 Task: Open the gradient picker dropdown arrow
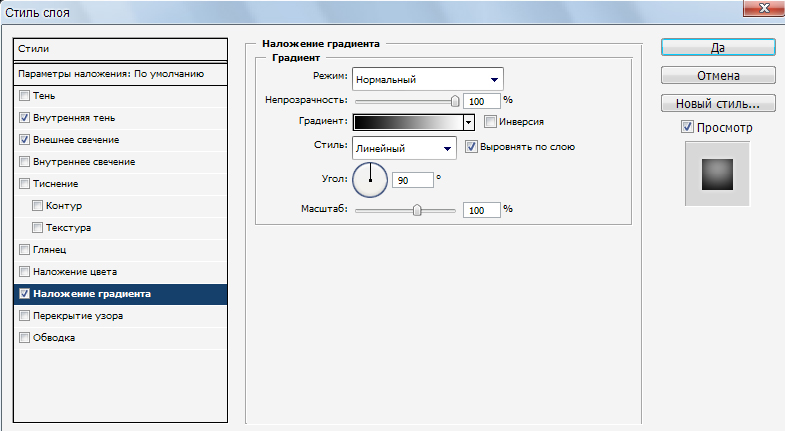click(x=468, y=122)
